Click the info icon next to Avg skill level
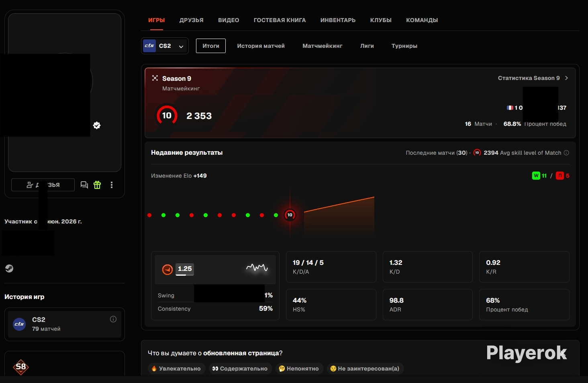The image size is (588, 383). (x=566, y=153)
